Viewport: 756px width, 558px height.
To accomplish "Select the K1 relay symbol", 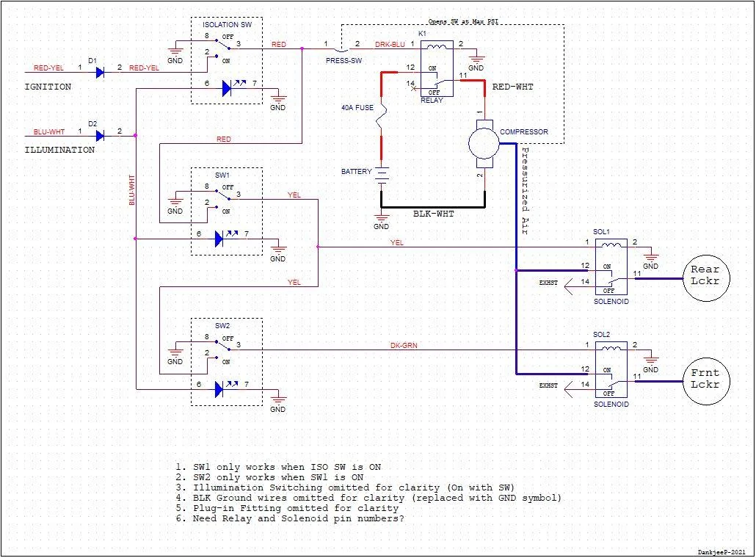I will coord(437,68).
